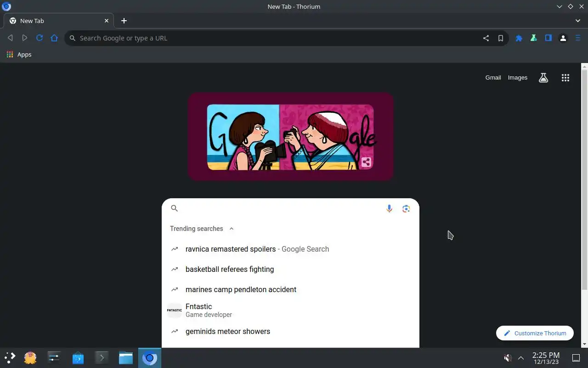Select the Fntastic Game developer suggestion
The width and height of the screenshot is (588, 368).
point(290,310)
